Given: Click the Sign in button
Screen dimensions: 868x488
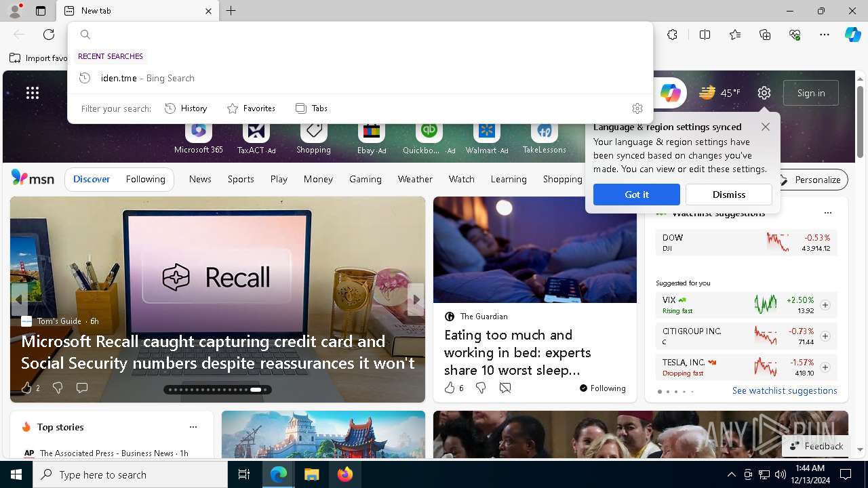Looking at the screenshot, I should pyautogui.click(x=811, y=93).
